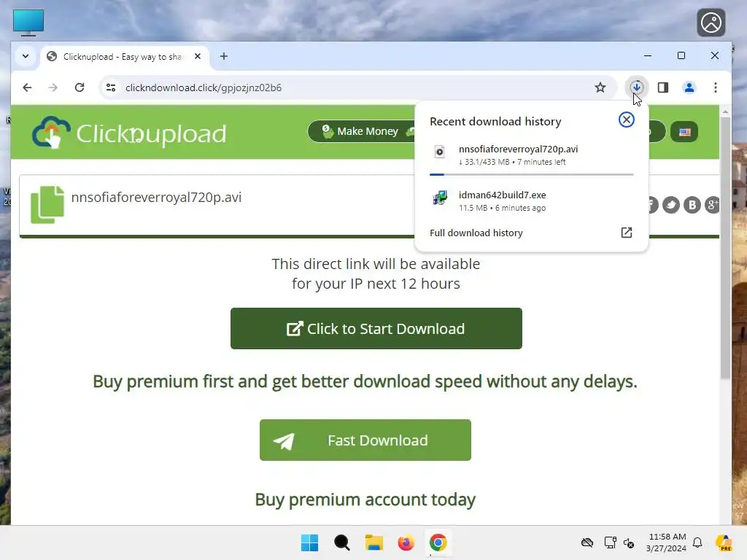Open the Chrome side panel icon
Screen dimensions: 747x560
[662, 87]
